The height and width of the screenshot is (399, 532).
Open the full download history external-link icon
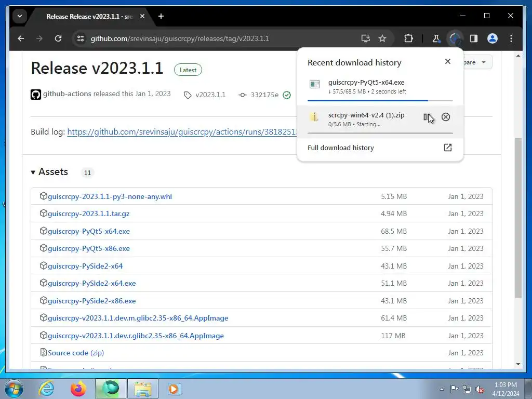click(x=447, y=148)
